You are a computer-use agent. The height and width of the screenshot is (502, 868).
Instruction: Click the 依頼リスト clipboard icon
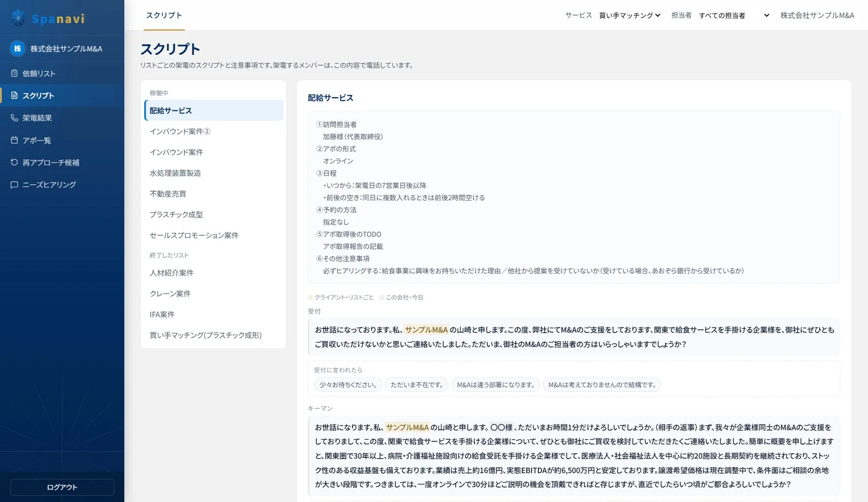14,73
